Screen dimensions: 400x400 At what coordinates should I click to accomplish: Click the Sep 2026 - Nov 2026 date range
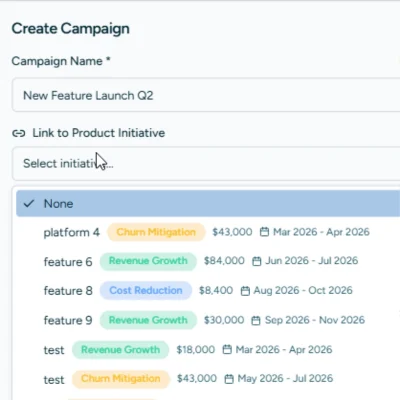(x=315, y=320)
